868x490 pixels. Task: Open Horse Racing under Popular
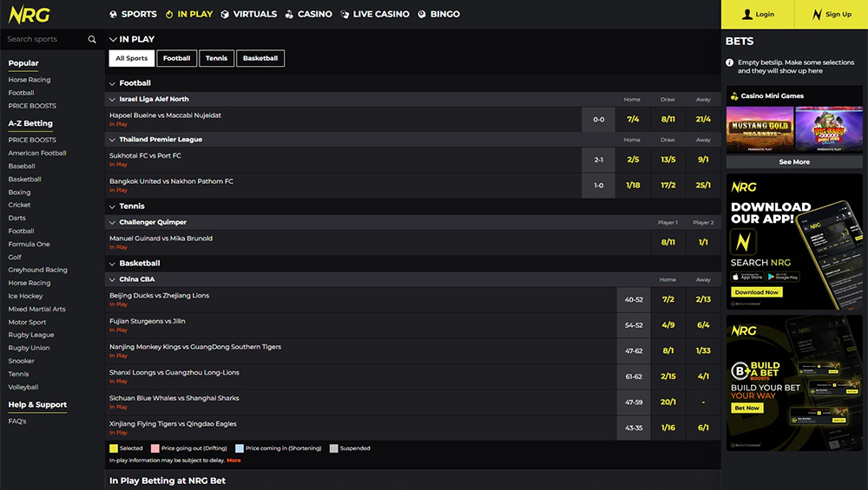pos(30,80)
